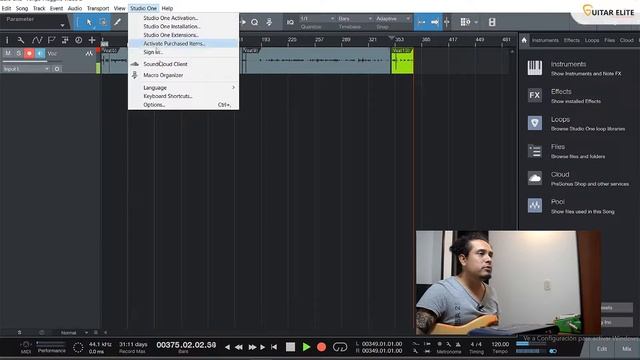Open the Effects FX icon in browser

tap(535, 95)
